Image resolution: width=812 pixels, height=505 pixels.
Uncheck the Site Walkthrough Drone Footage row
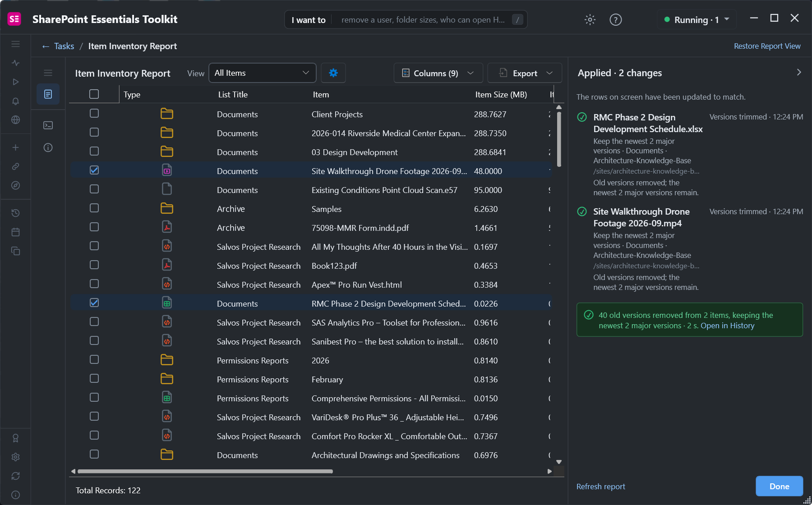pos(94,170)
